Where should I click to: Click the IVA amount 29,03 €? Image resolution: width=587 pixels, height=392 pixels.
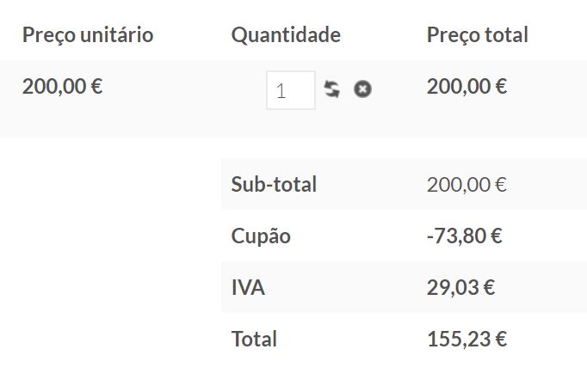461,288
